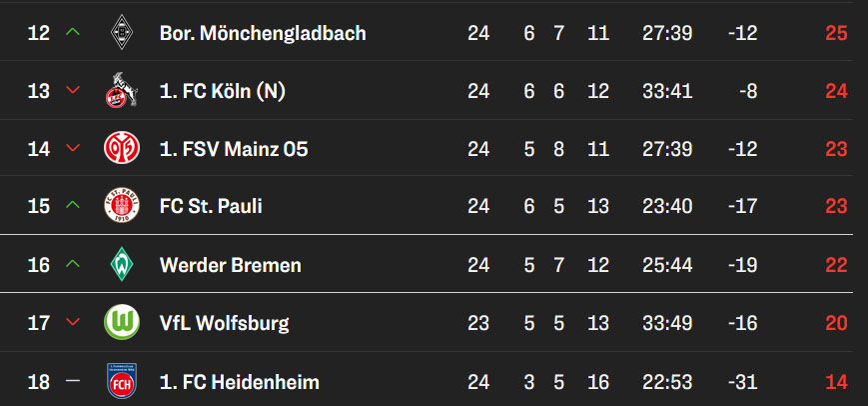The image size is (868, 406).
Task: Click the VfL Wolfsburg green logo
Action: click(122, 323)
